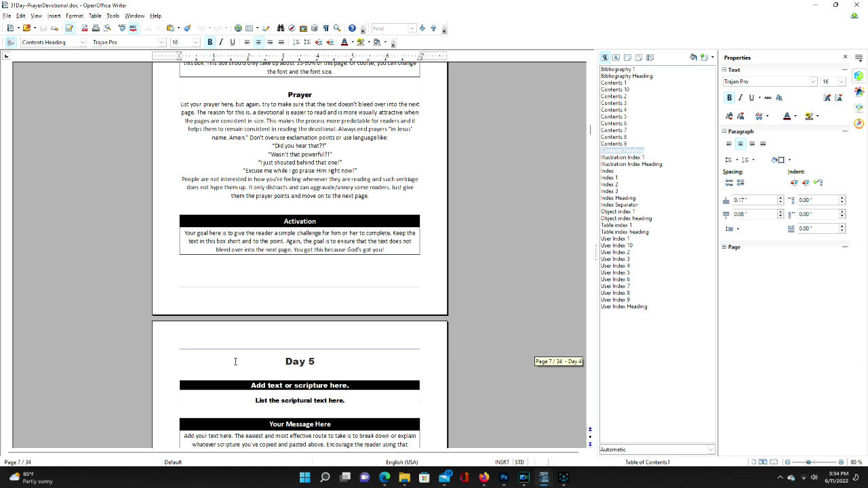Viewport: 868px width, 488px height.
Task: Toggle Bold in the formatting toolbar
Action: coord(210,42)
